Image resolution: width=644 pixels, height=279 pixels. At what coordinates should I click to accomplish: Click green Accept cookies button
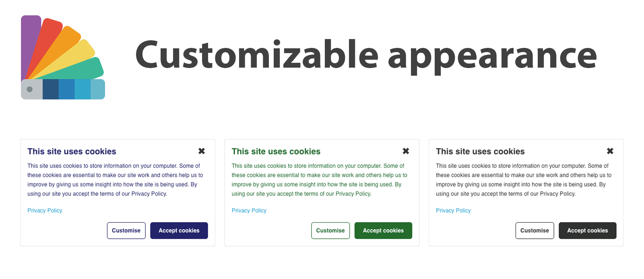pos(383,231)
